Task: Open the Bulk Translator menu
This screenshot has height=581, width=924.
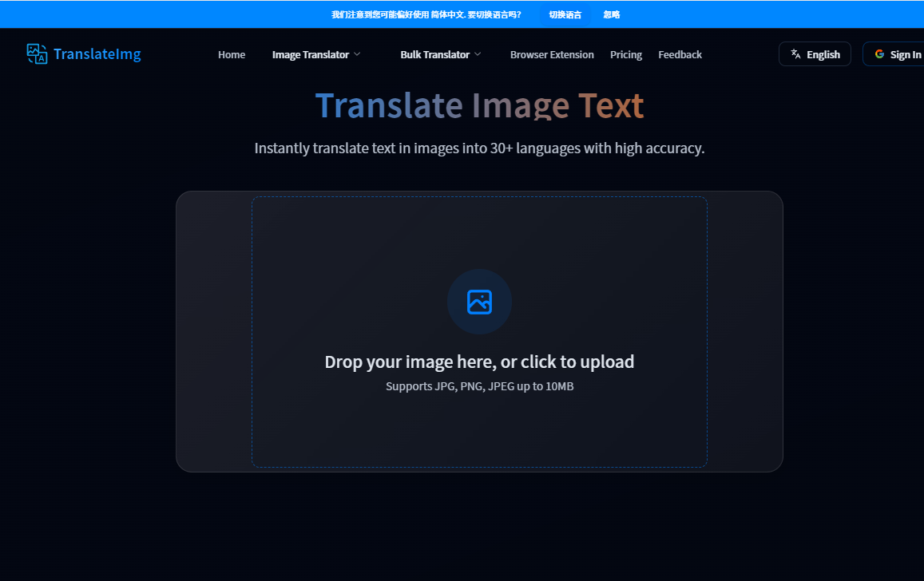Action: click(434, 54)
